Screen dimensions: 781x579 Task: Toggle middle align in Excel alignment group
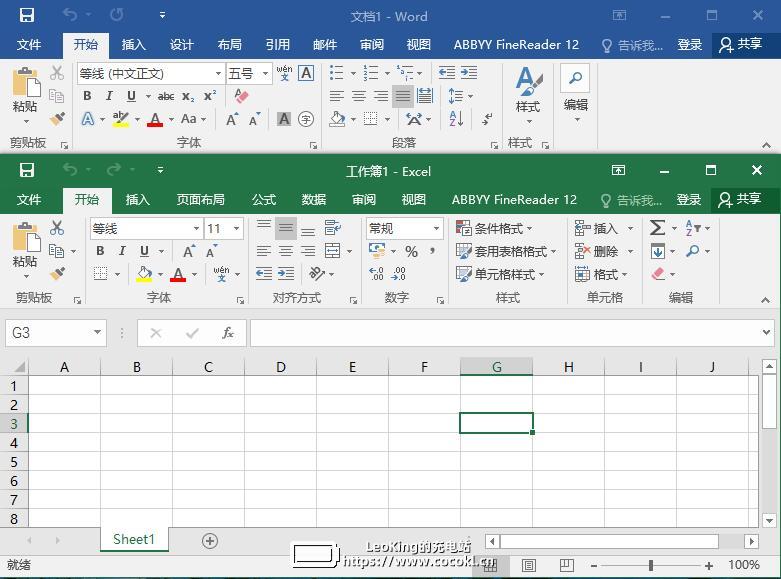(286, 228)
